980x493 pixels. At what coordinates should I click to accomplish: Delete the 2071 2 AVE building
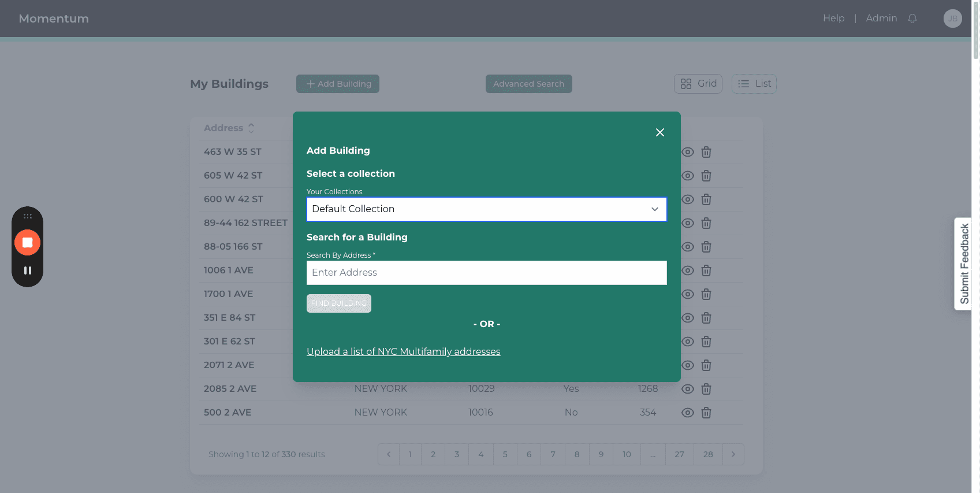[x=706, y=365]
